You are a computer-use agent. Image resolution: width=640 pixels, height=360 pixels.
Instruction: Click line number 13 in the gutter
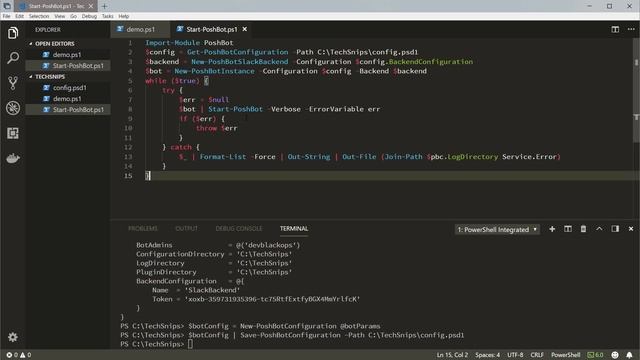click(x=128, y=157)
